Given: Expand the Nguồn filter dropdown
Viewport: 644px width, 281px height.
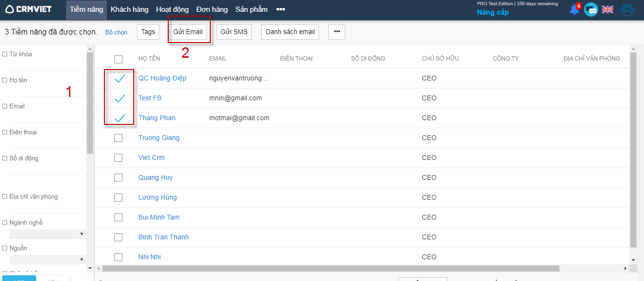Looking at the screenshot, I should [x=46, y=260].
